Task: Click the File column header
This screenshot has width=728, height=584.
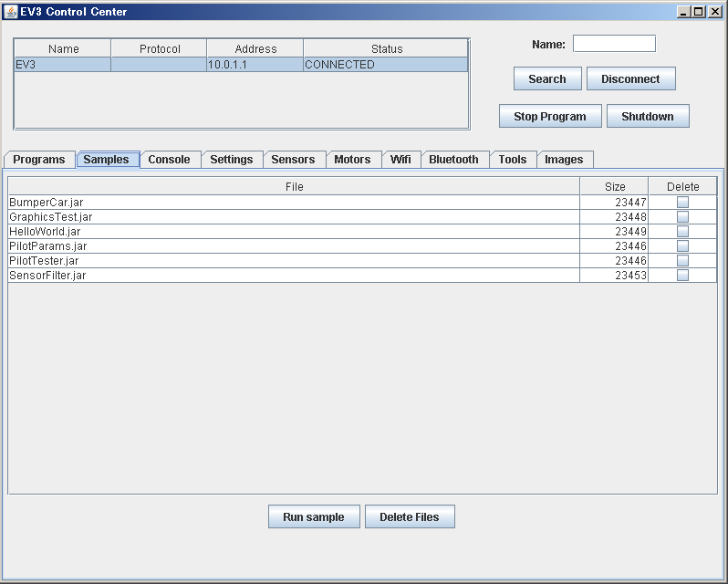Action: pyautogui.click(x=294, y=186)
